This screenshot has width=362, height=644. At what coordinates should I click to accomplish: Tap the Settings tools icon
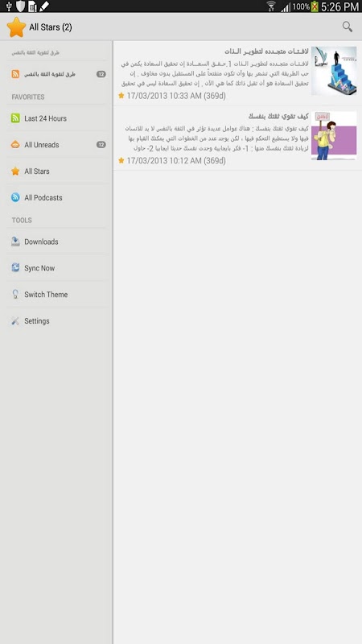point(15,320)
